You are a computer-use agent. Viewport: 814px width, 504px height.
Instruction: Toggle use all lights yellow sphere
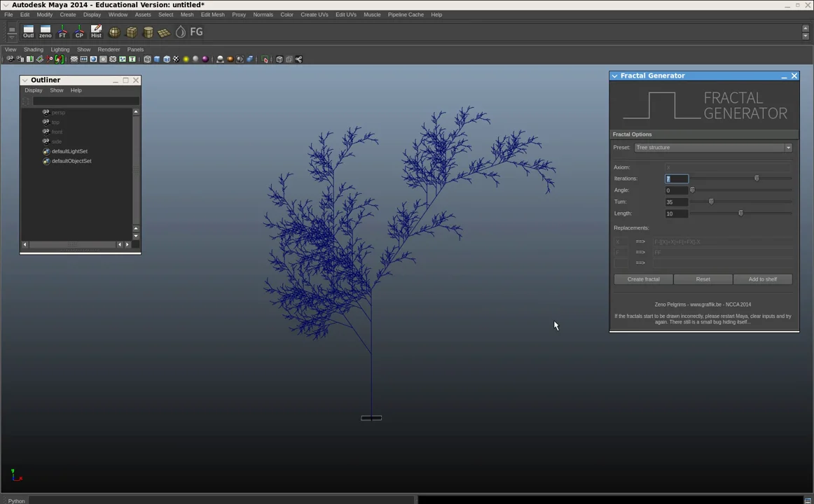pos(186,59)
